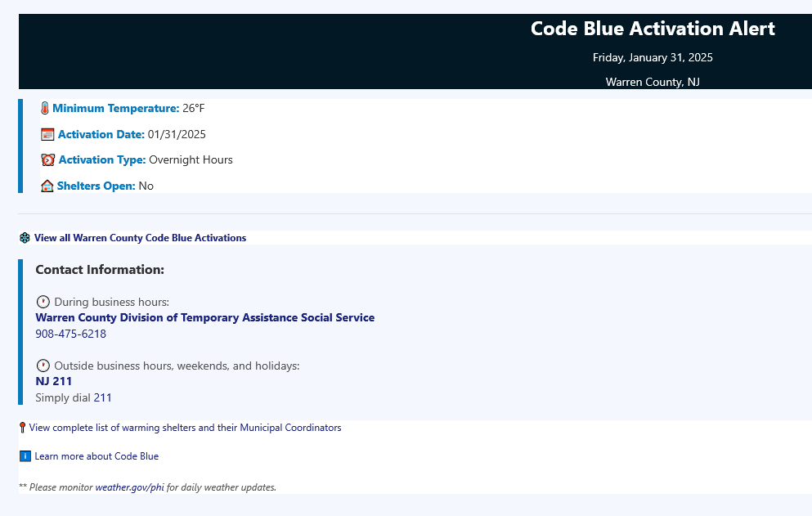Click the Shelters Open label
The height and width of the screenshot is (516, 812).
pos(96,186)
